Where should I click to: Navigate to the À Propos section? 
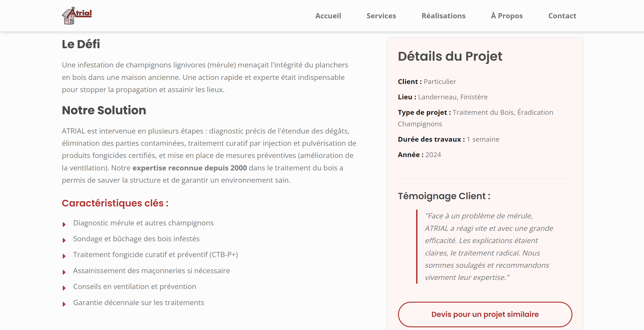click(x=506, y=16)
